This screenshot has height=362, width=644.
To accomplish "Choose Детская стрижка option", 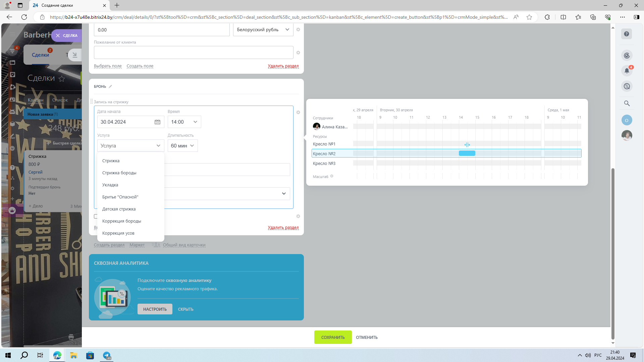I will tap(119, 209).
